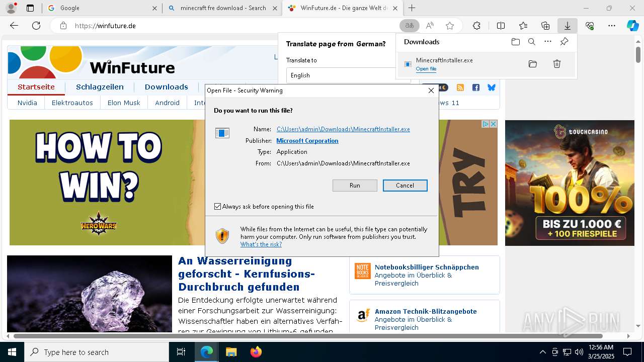The image size is (644, 362).
Task: Open Task View on the taskbar
Action: point(181,352)
